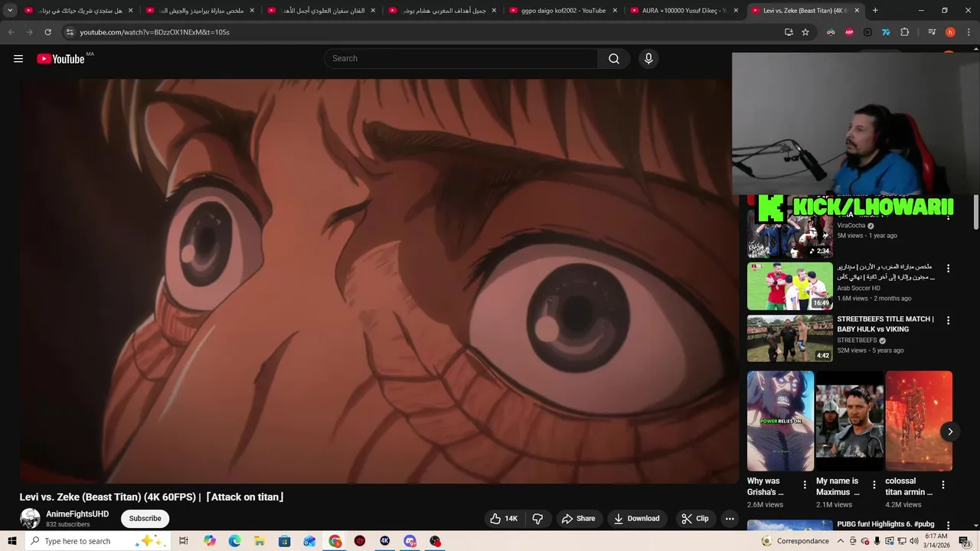980x551 pixels.
Task: Open options for My name is Maximus short
Action: click(874, 484)
